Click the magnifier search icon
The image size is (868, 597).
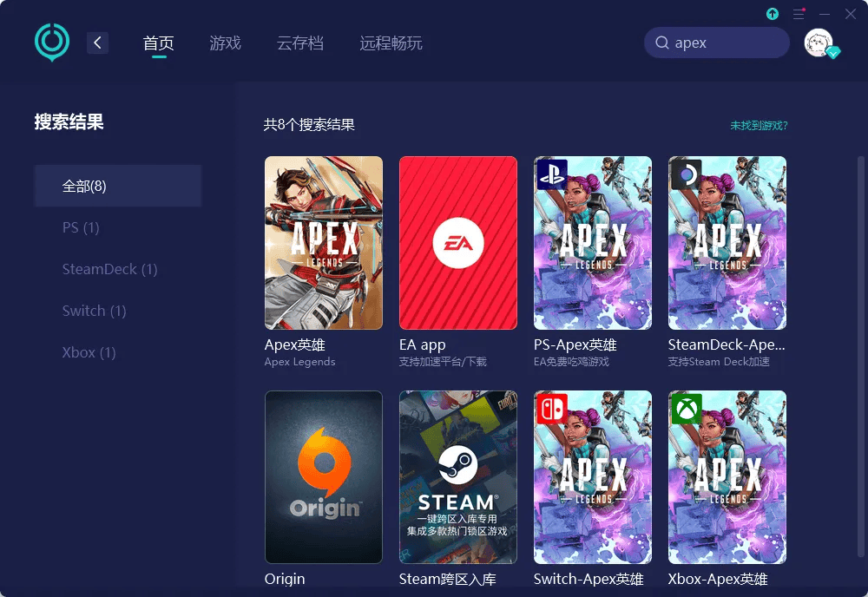coord(662,43)
